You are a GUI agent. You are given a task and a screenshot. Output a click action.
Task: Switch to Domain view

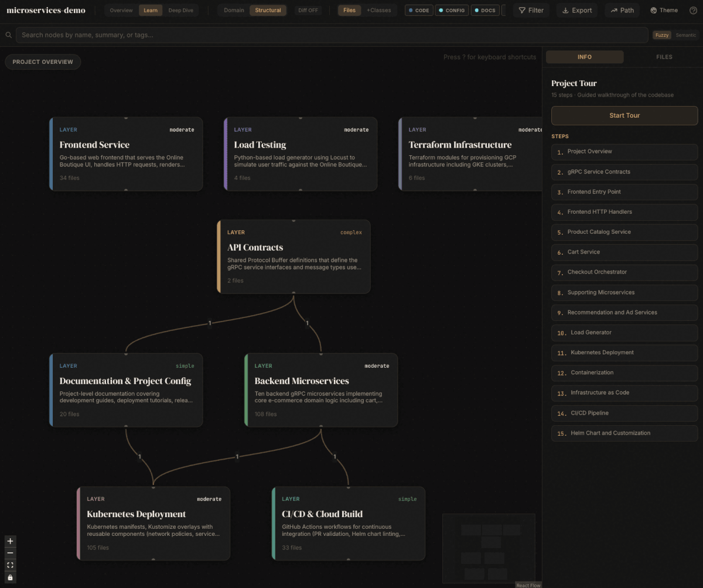[234, 11]
